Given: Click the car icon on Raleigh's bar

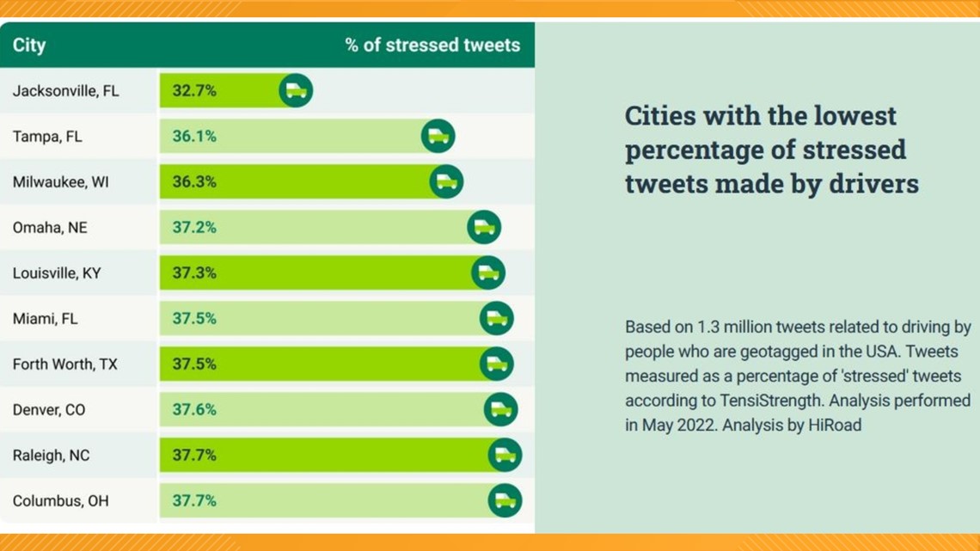Looking at the screenshot, I should point(505,455).
